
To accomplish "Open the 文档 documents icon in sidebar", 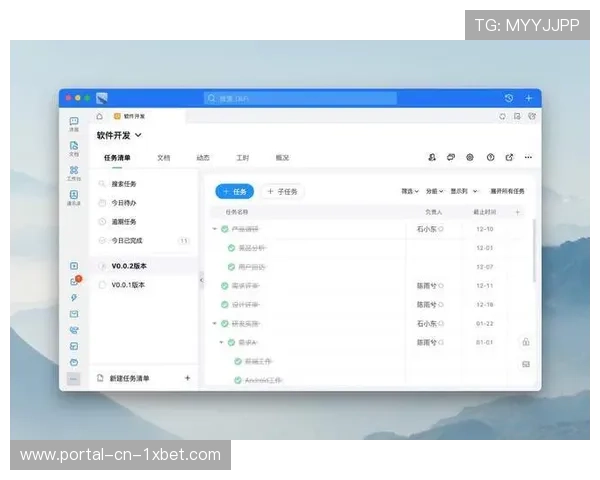I will [x=74, y=148].
